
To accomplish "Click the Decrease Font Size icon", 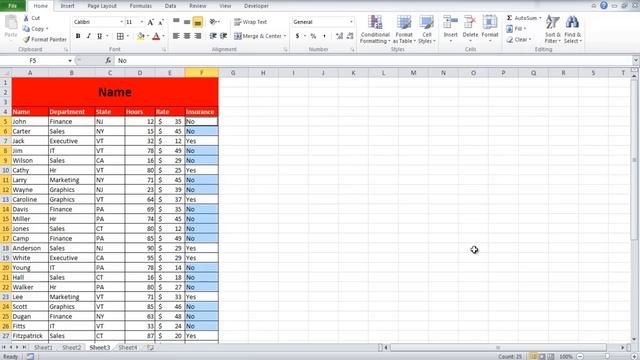I will coord(161,22).
